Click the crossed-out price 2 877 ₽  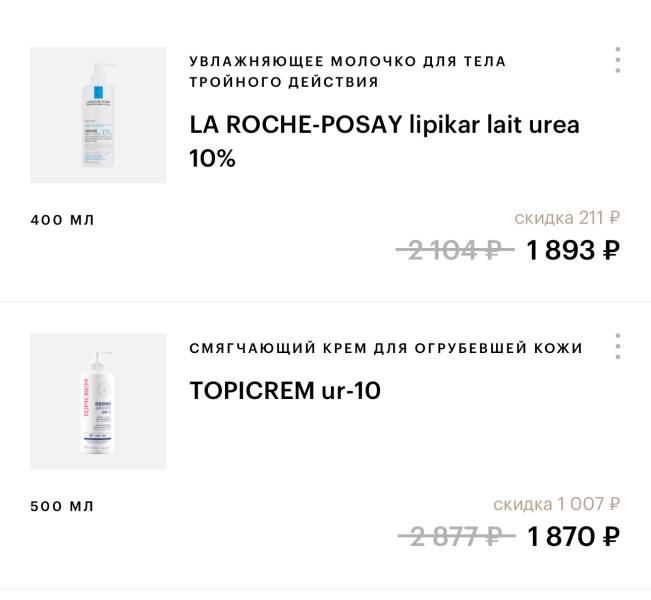point(455,537)
